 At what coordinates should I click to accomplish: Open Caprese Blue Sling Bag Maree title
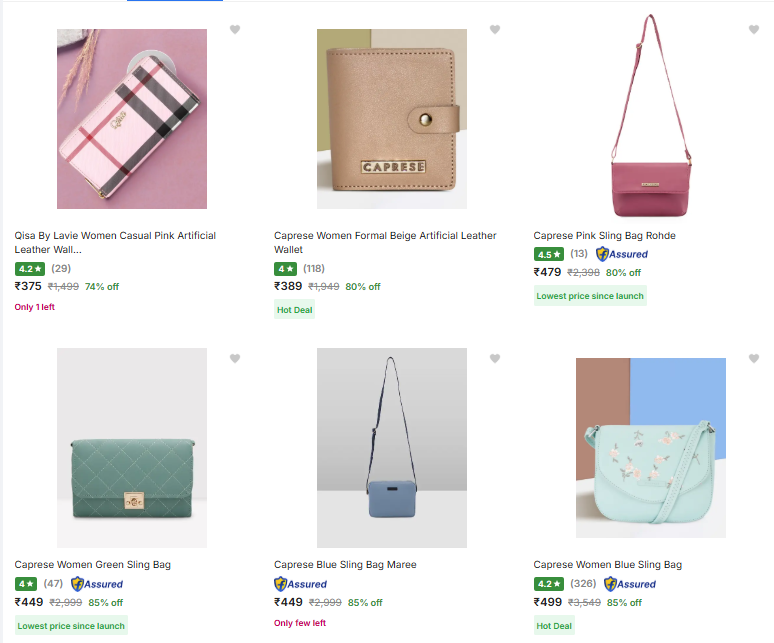[x=345, y=565]
